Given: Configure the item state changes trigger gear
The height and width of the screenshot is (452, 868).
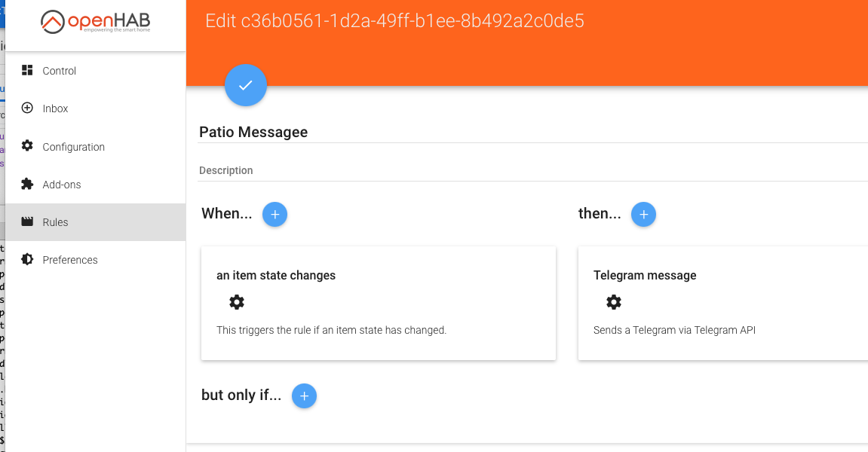Looking at the screenshot, I should [237, 302].
